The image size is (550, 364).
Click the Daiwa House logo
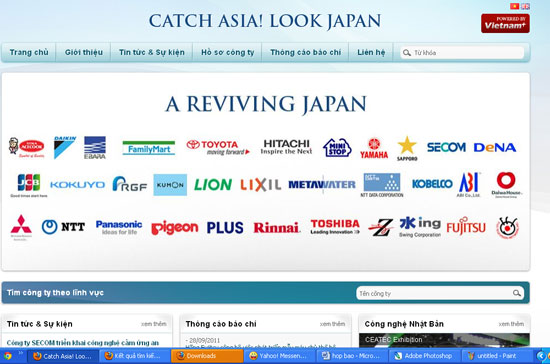pyautogui.click(x=507, y=185)
